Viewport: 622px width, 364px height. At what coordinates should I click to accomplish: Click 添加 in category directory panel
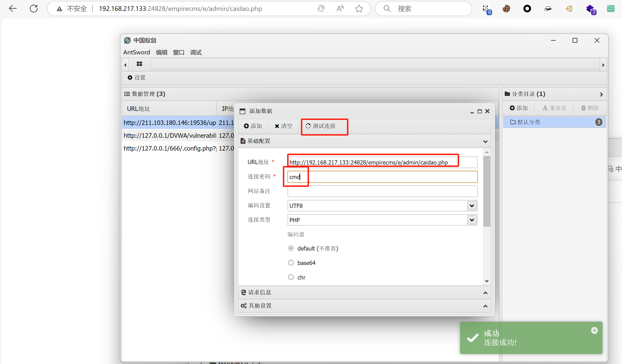tap(519, 108)
